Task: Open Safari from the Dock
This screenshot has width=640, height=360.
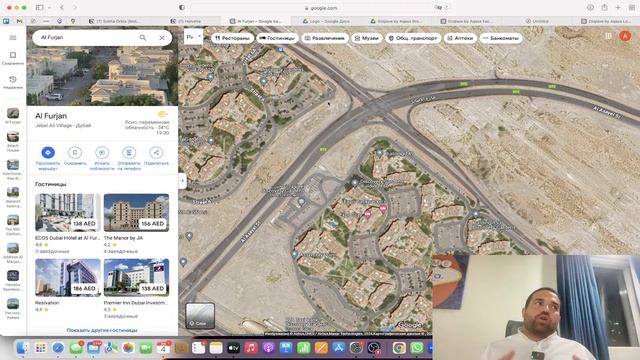Action: 58,348
